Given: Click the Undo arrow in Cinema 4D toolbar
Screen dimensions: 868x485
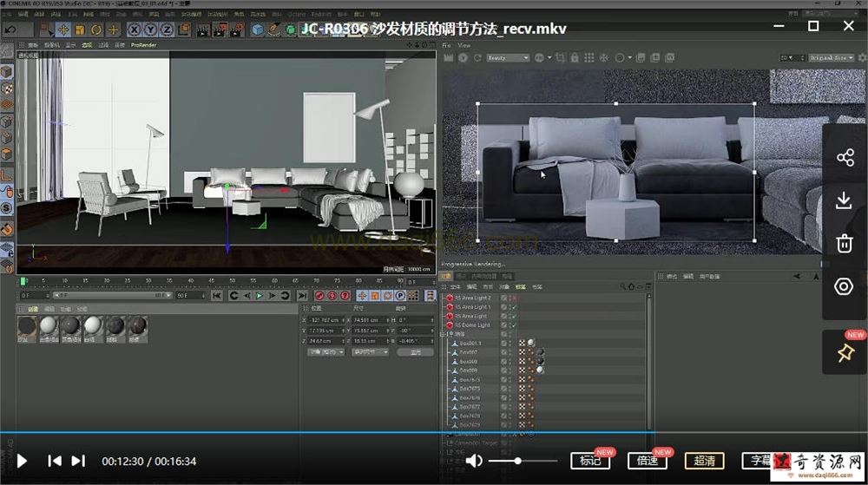Looking at the screenshot, I should click(10, 29).
